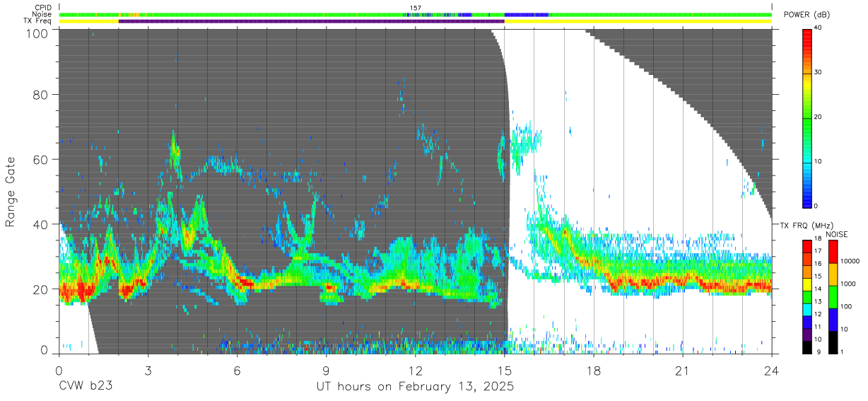Viewport: 868px width, 401px height.
Task: Click the 15 hour x-axis label
Action: (505, 371)
